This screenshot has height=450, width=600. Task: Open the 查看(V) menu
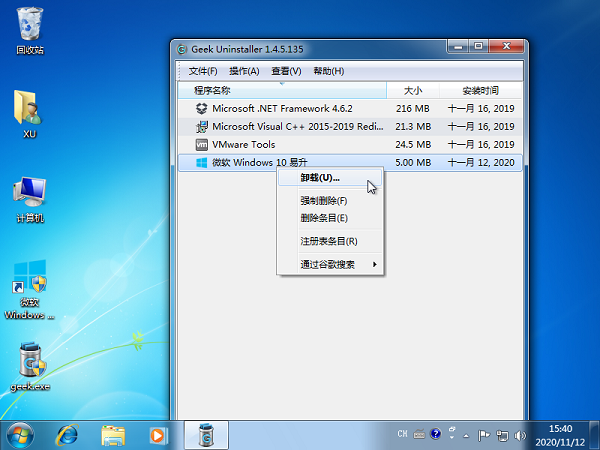coord(286,71)
